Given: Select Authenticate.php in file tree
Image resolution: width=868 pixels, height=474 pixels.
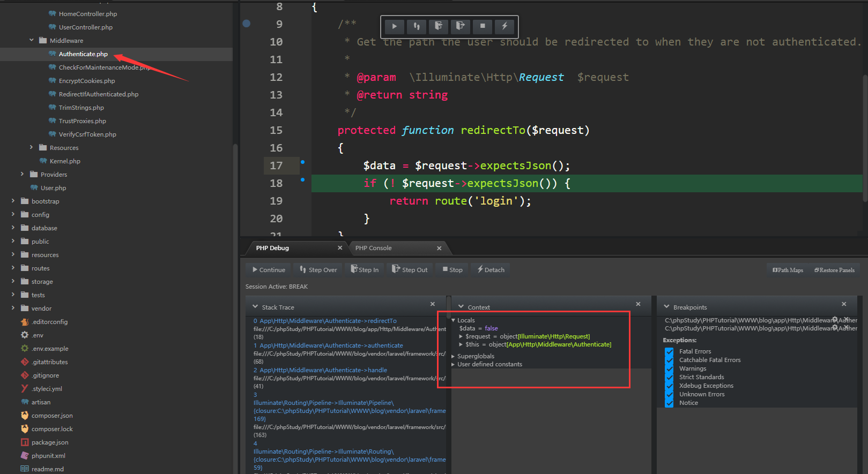Looking at the screenshot, I should pyautogui.click(x=83, y=54).
